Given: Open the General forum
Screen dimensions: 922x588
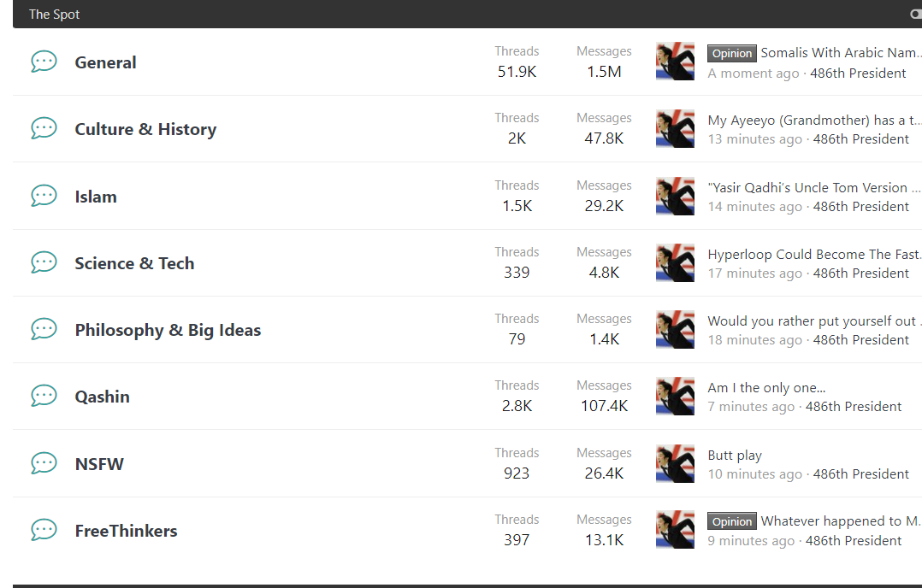Looking at the screenshot, I should [x=105, y=62].
